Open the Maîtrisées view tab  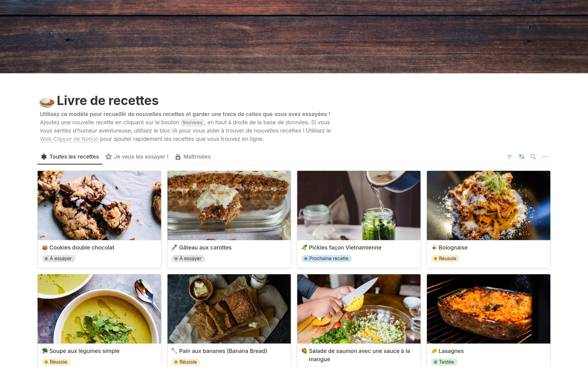coord(193,157)
